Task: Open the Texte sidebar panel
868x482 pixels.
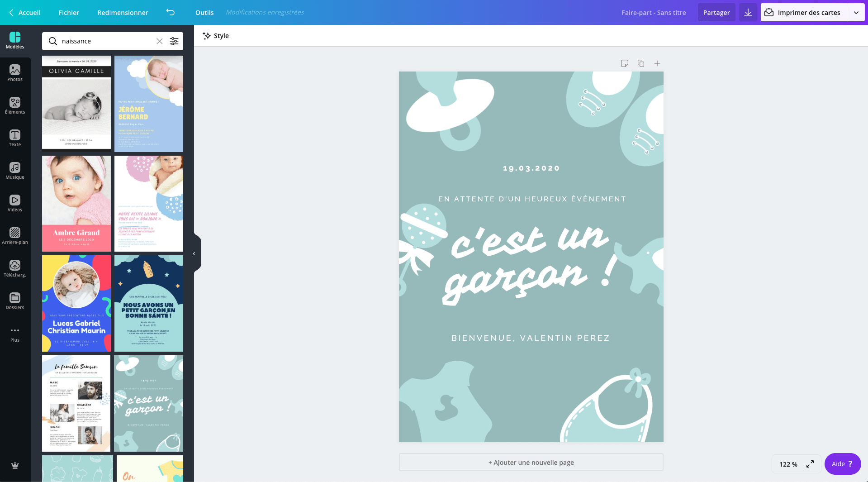Action: point(15,138)
